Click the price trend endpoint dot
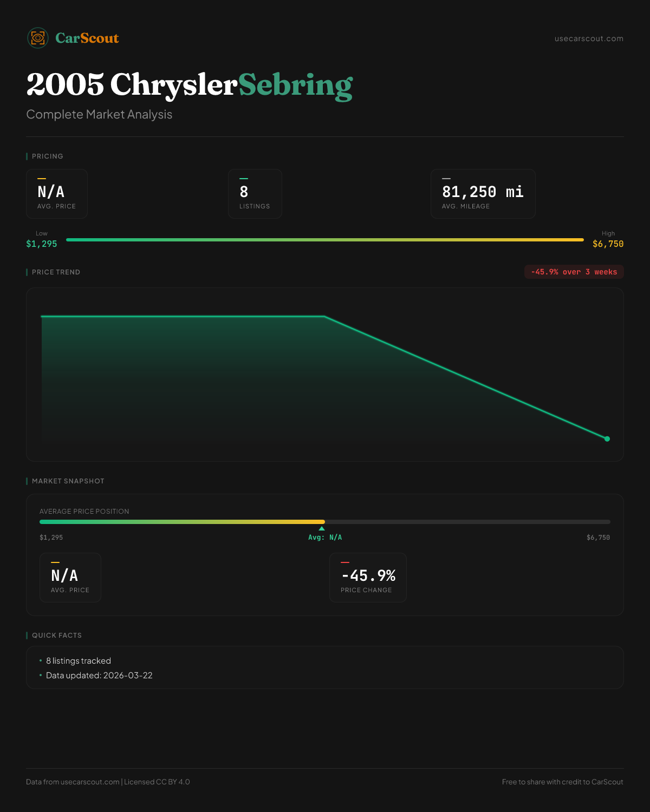 point(607,439)
